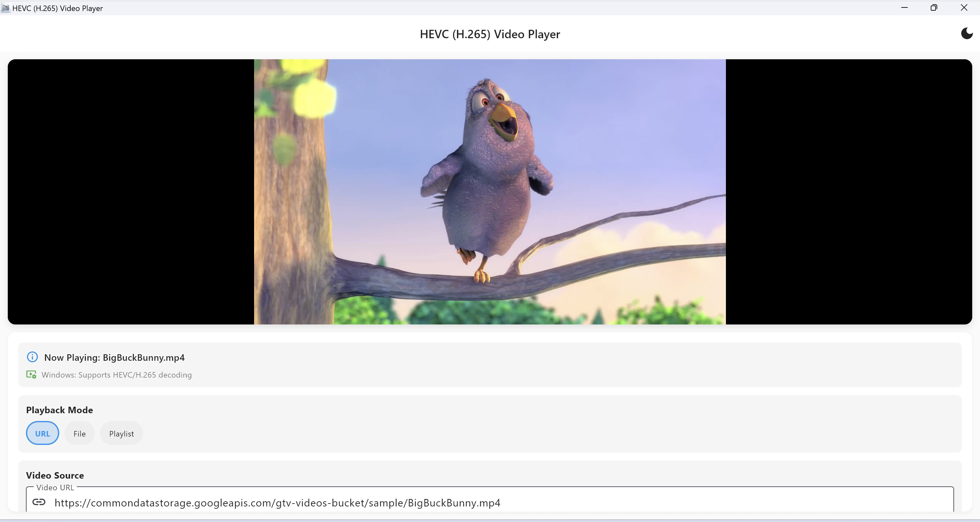
Task: Click the horizontal scrollbar at the page bottom
Action: click(x=490, y=519)
